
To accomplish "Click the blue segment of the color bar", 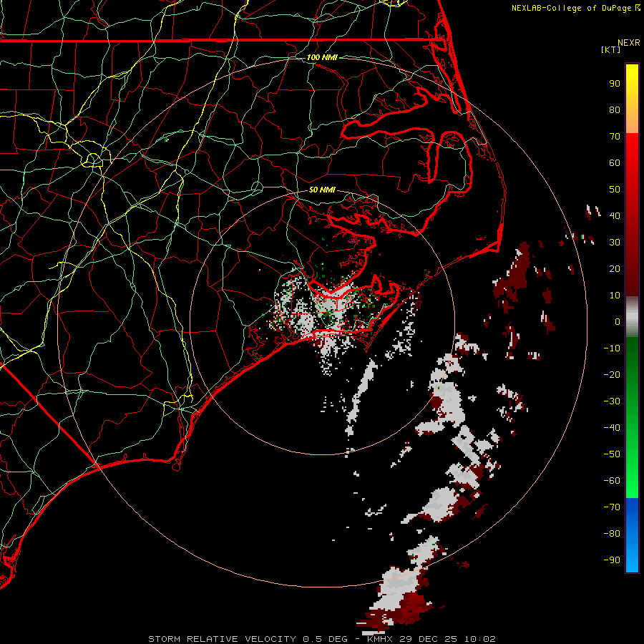I will [x=632, y=535].
